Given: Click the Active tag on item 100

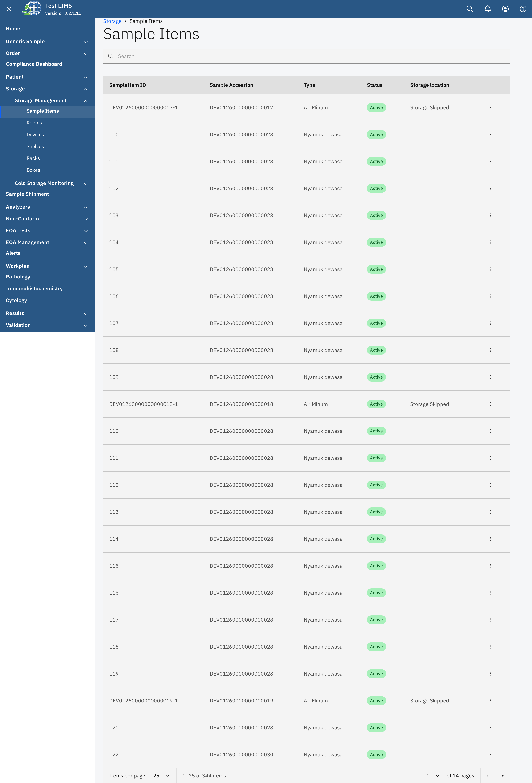Looking at the screenshot, I should [376, 134].
